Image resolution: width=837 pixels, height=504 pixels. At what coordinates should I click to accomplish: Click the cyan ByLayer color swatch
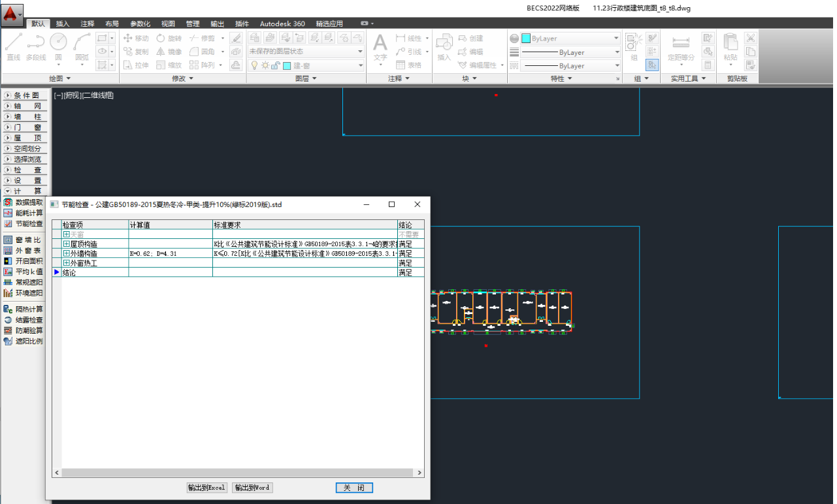click(x=525, y=39)
